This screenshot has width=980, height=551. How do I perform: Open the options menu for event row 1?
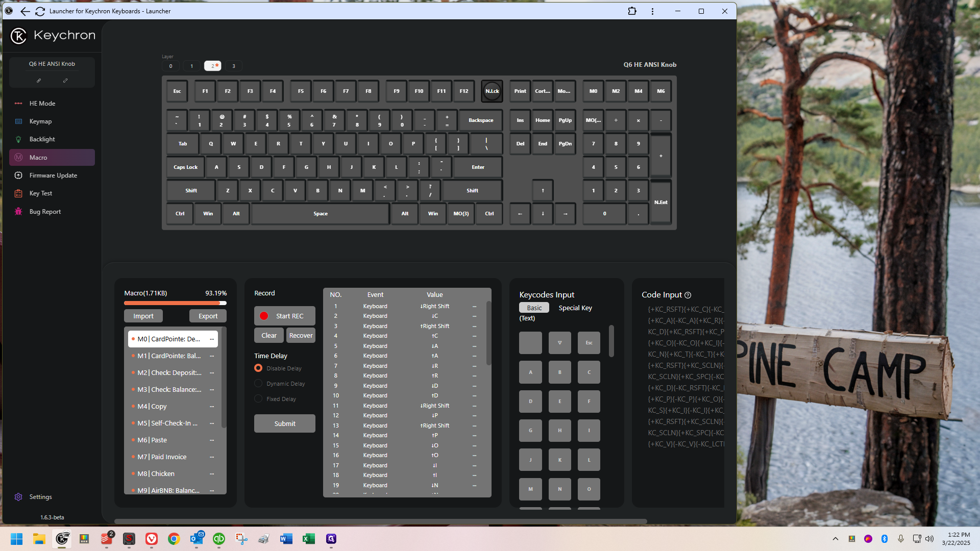tap(474, 307)
